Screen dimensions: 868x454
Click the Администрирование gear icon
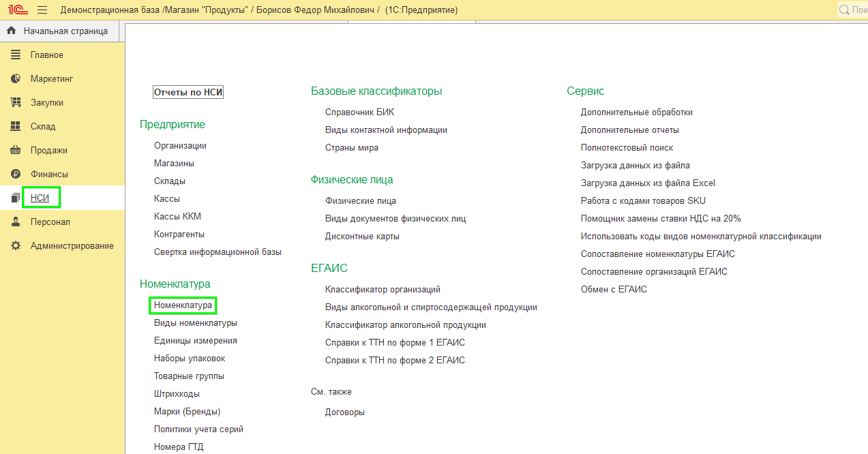[16, 245]
